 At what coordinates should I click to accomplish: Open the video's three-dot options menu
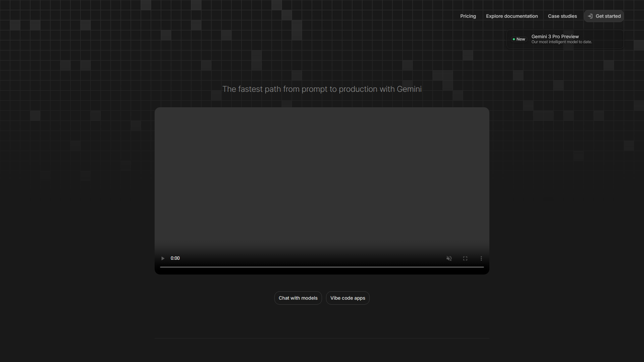tap(481, 258)
